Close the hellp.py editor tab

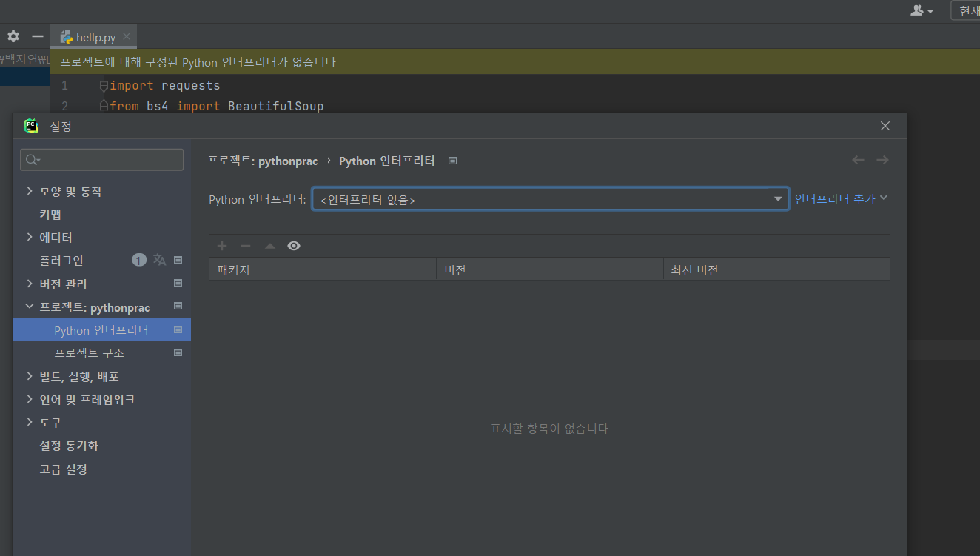point(127,36)
